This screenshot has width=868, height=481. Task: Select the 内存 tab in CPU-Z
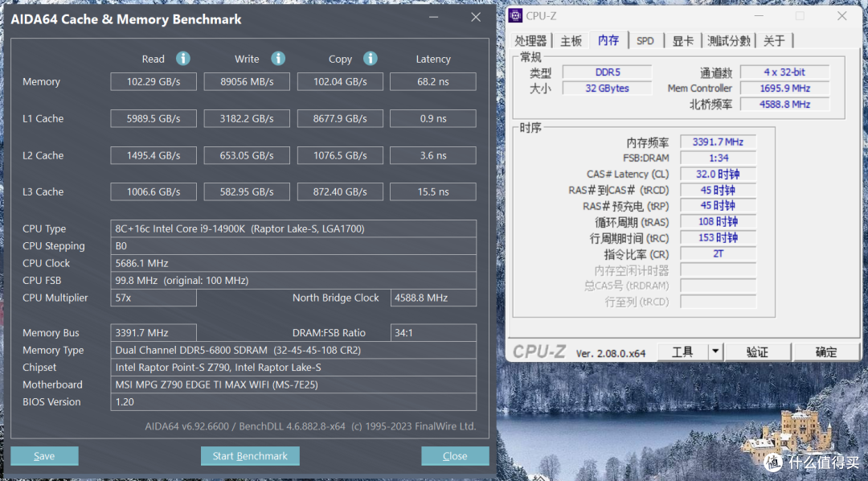coord(608,40)
